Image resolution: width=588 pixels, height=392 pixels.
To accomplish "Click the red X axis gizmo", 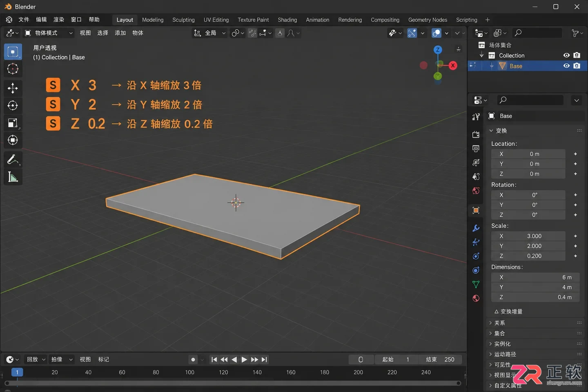I will coord(453,65).
